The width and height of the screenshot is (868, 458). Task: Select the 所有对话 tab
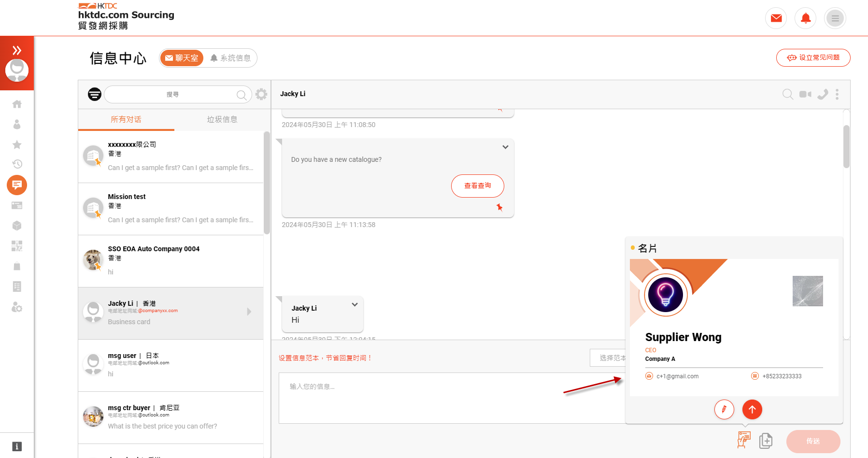coord(126,119)
